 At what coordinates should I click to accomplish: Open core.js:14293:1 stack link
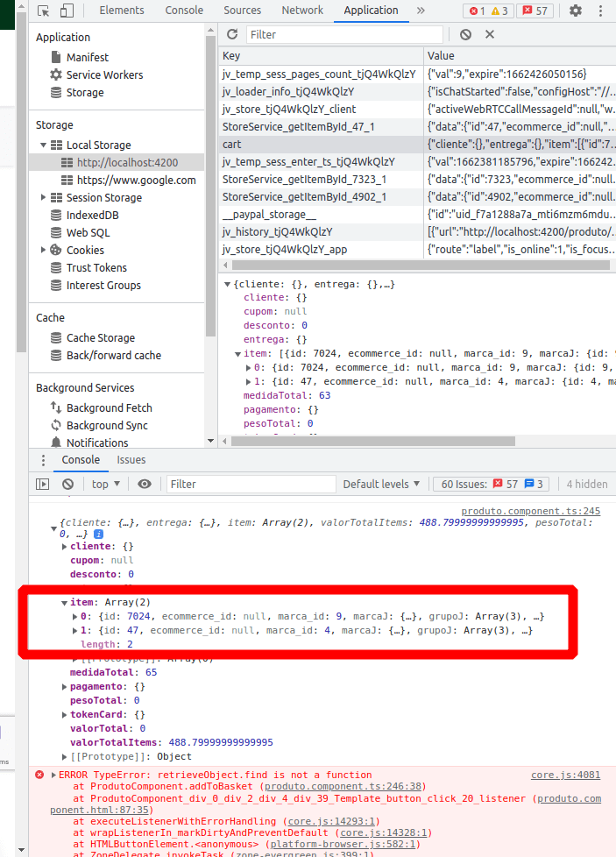[x=332, y=821]
